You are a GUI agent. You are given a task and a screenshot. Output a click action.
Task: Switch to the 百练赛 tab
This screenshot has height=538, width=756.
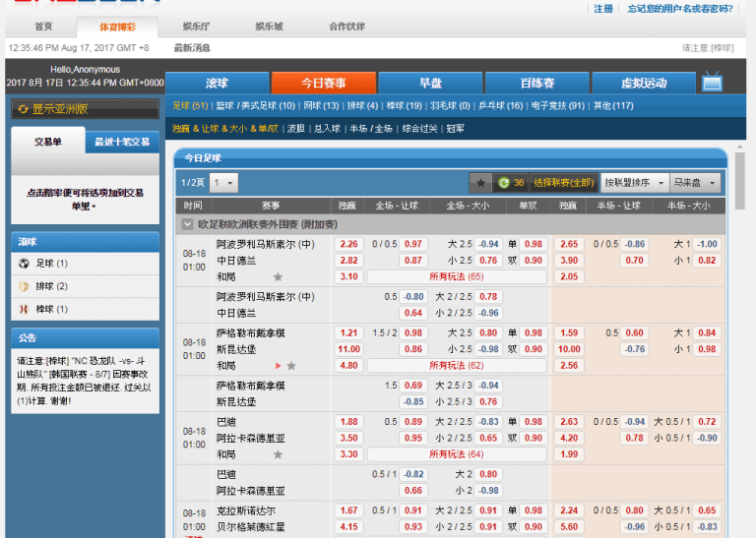[x=537, y=83]
